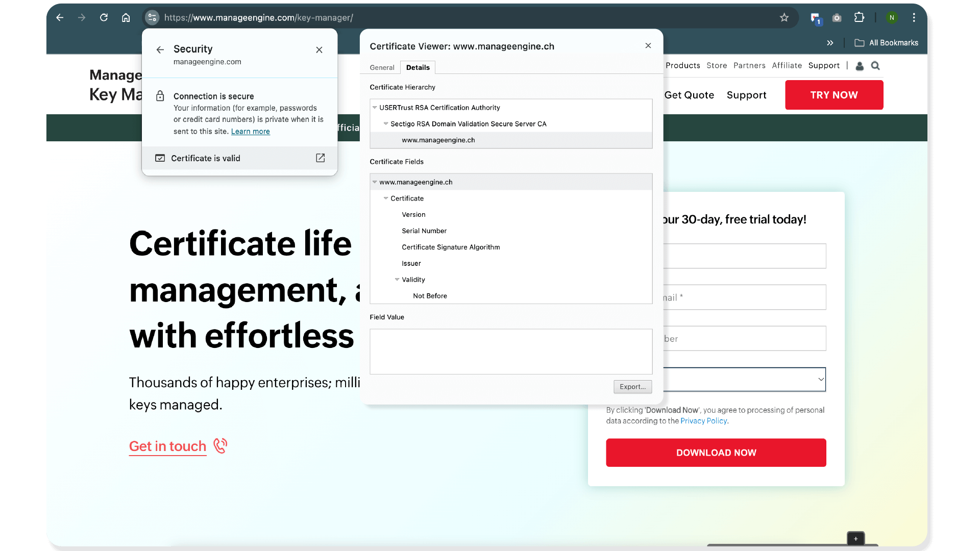This screenshot has width=980, height=551.
Task: Open Chrome three-dot menu
Action: [914, 18]
